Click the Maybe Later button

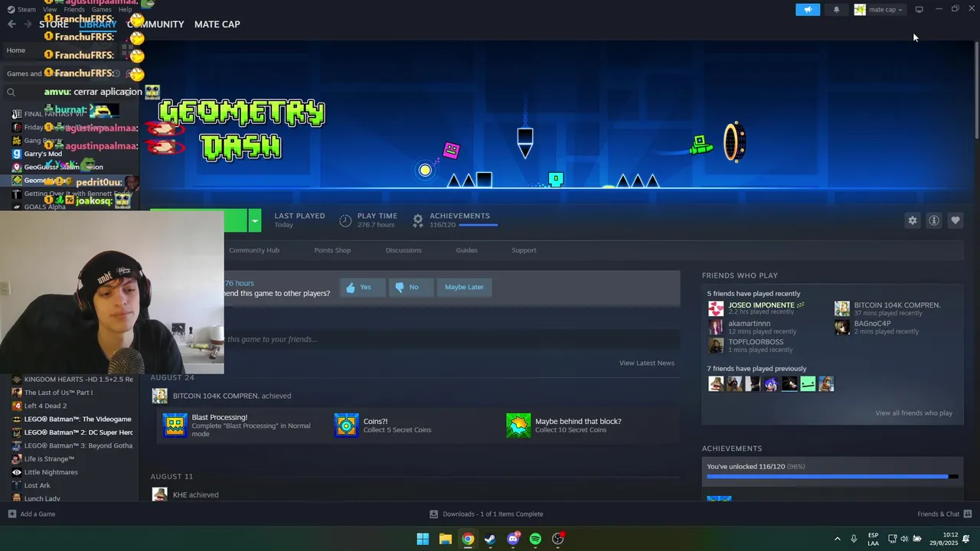click(x=464, y=287)
